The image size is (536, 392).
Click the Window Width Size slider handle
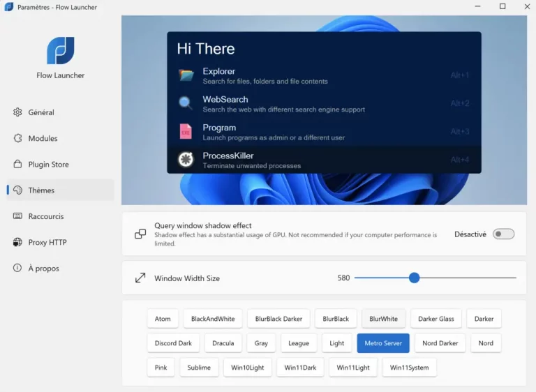(414, 278)
